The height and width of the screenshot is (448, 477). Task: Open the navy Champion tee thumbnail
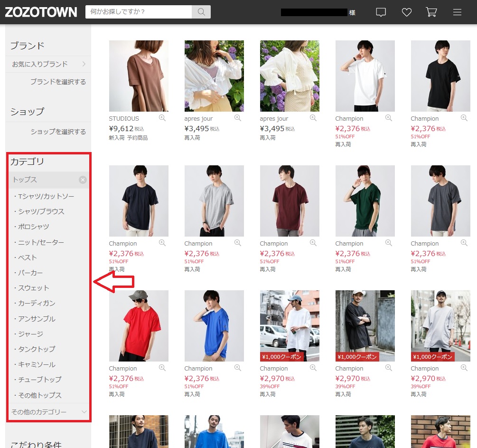tap(139, 200)
